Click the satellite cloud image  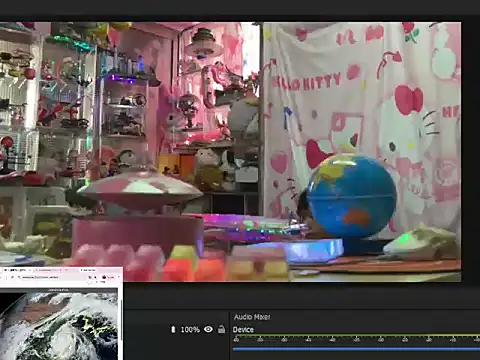[59, 326]
